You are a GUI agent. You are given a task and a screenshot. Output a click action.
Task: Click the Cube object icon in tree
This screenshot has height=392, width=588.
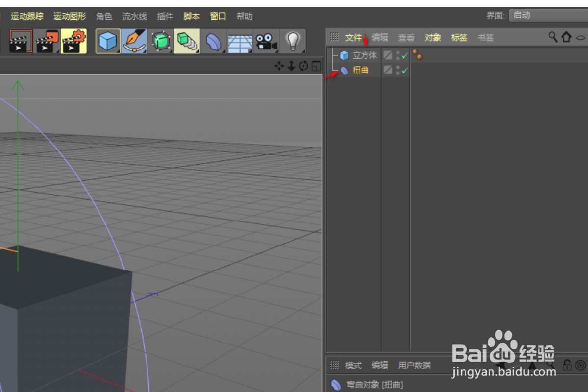click(344, 56)
